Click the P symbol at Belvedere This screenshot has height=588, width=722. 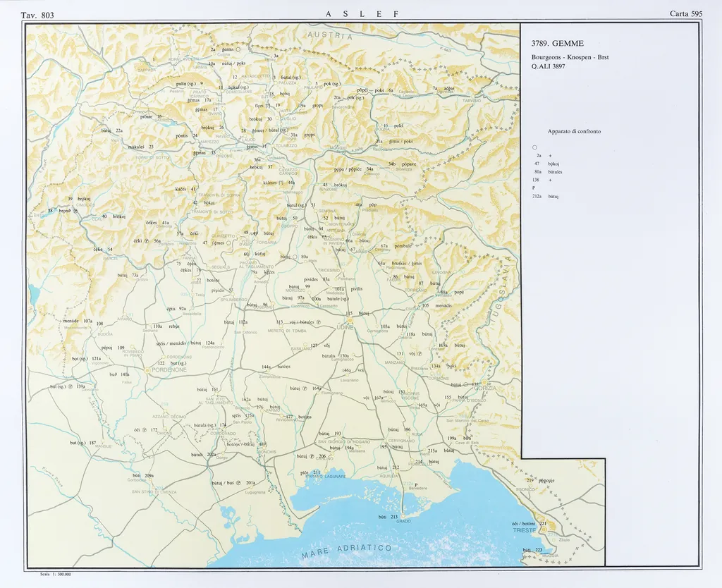(417, 484)
